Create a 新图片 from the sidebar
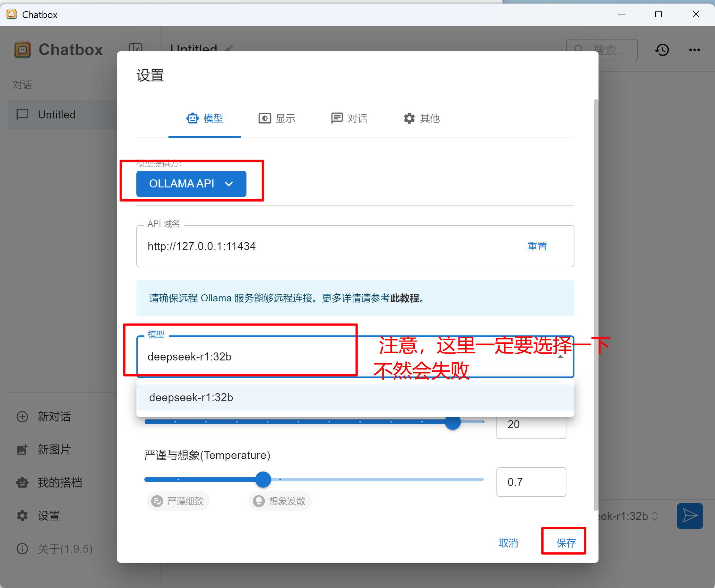This screenshot has height=588, width=715. (x=44, y=449)
